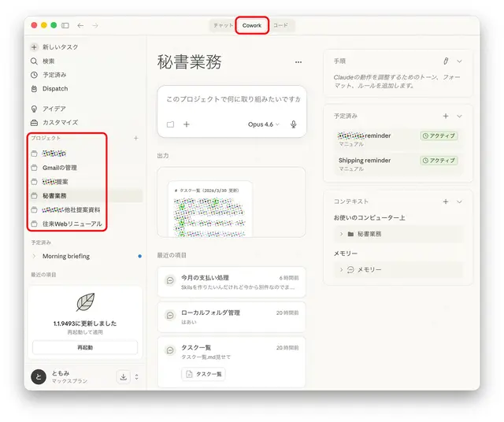Open 検索 in the sidebar
504x422 pixels.
click(48, 61)
